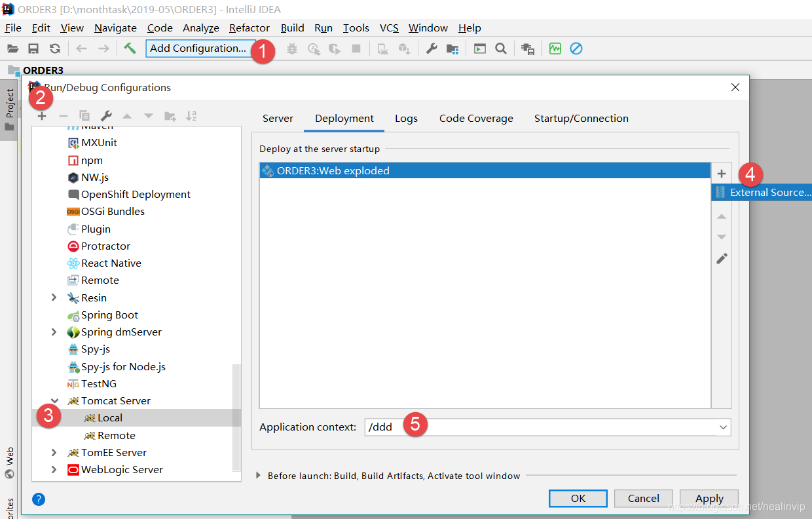Expand the TomEE Server node
The height and width of the screenshot is (519, 812).
click(x=54, y=453)
